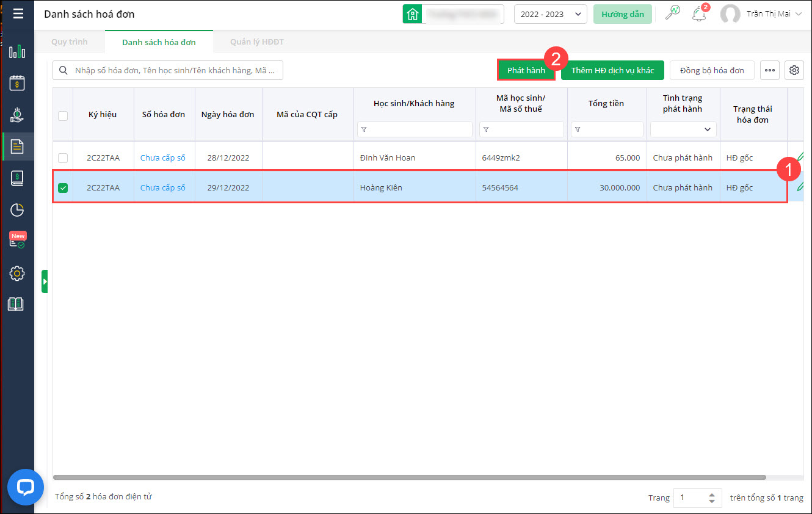
Task: Open Chưa cấp số link for Hoàng Kiên
Action: pyautogui.click(x=163, y=187)
